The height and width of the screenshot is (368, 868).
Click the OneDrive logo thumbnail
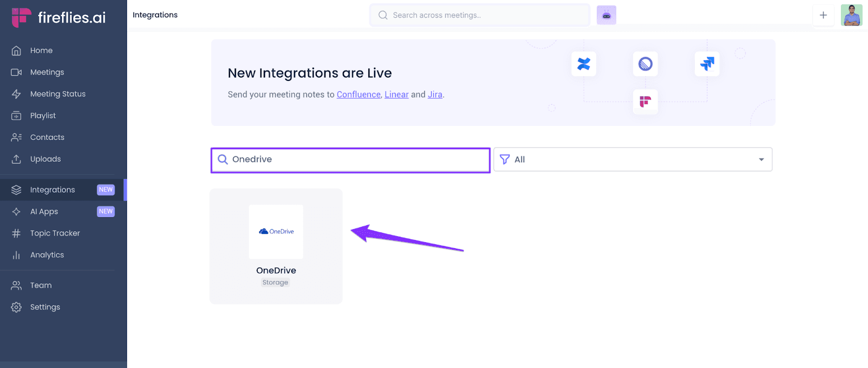coord(276,232)
